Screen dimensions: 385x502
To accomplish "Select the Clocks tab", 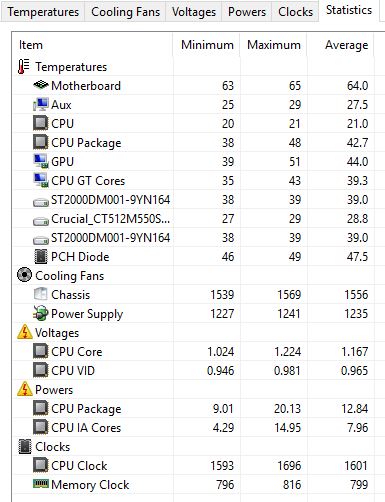I will 295,12.
